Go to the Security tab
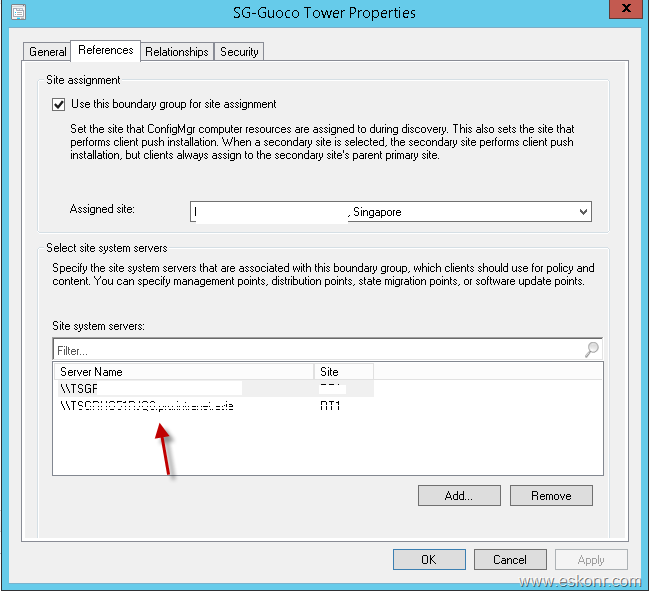The width and height of the screenshot is (649, 592). click(x=239, y=52)
